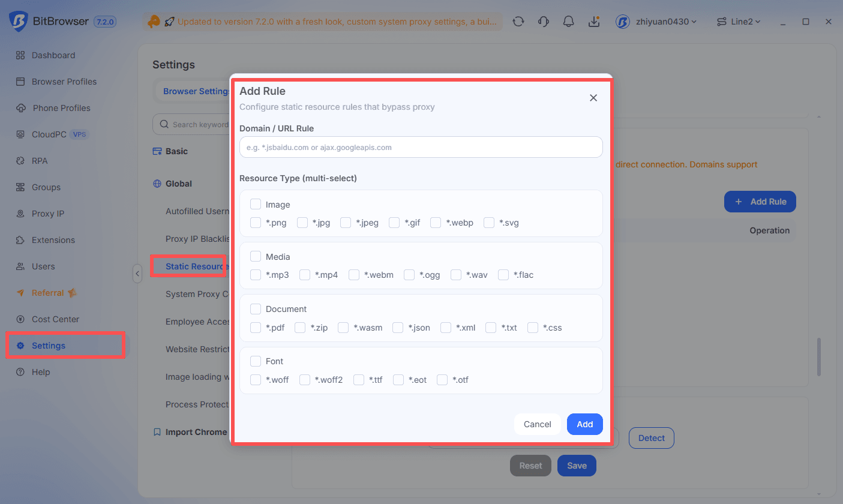
Task: Click the settings page vertical scrollbar
Action: pyautogui.click(x=819, y=357)
